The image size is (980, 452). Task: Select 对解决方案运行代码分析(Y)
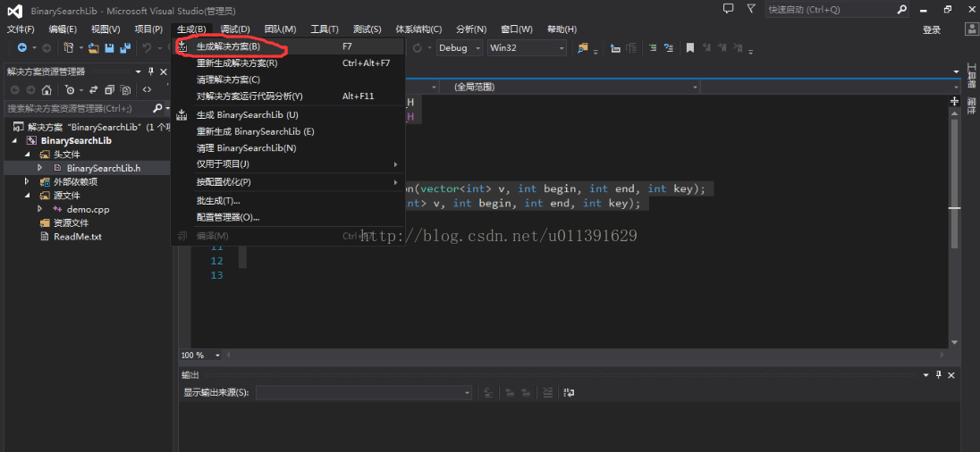288,96
